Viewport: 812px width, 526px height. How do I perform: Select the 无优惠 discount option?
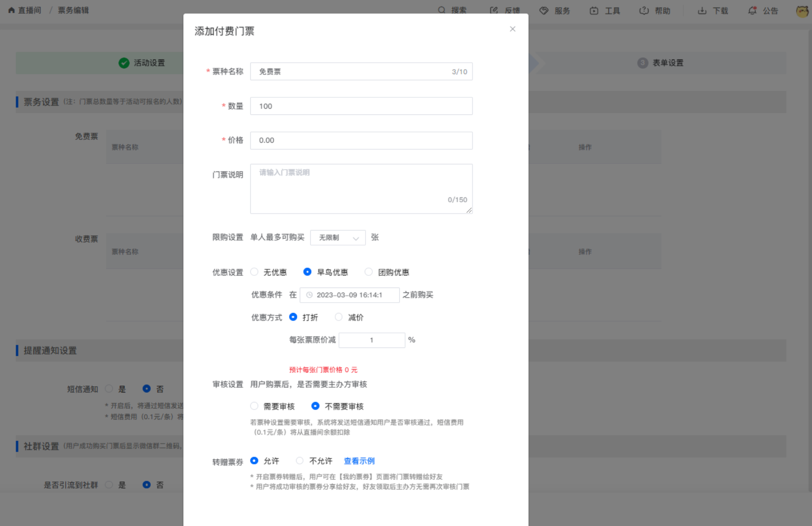click(254, 272)
